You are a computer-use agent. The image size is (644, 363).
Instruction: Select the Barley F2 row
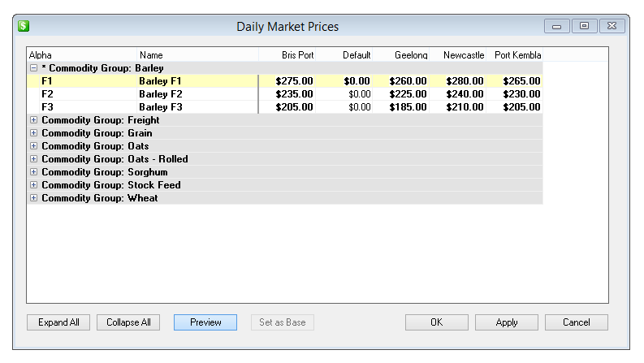(161, 94)
